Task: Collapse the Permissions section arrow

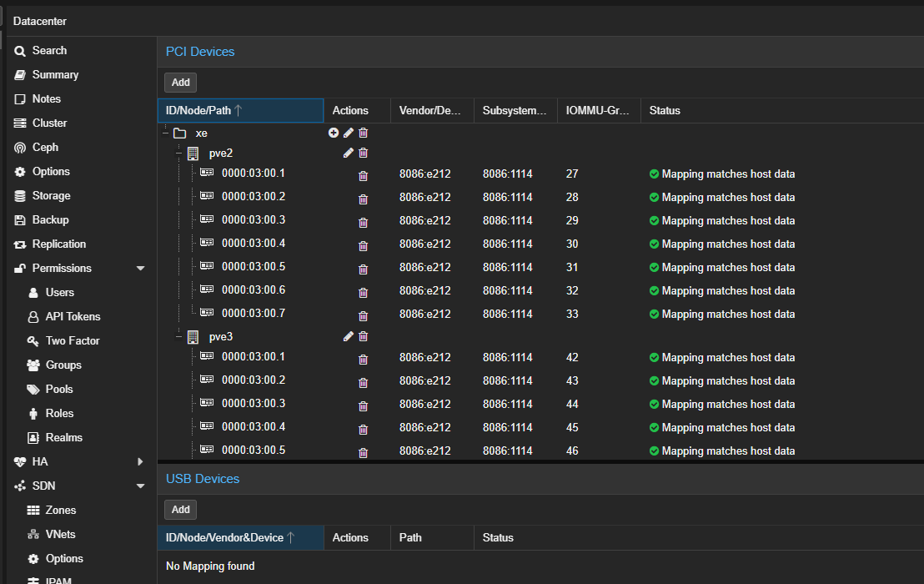Action: 140,269
